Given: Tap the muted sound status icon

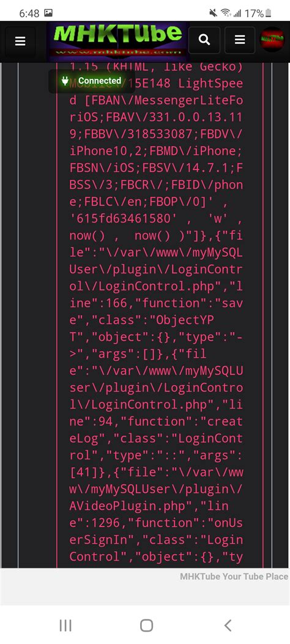Looking at the screenshot, I should (x=213, y=13).
